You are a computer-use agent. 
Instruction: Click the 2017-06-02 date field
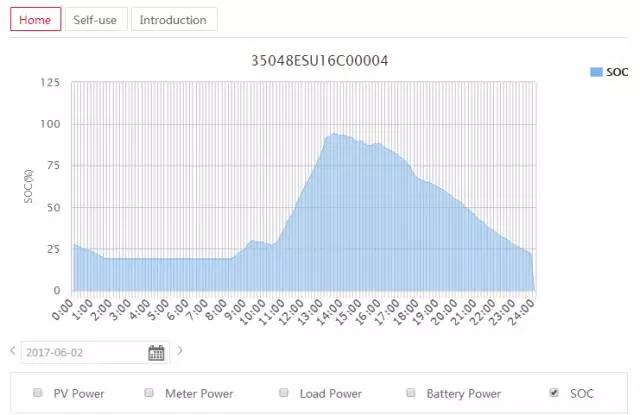(80, 352)
